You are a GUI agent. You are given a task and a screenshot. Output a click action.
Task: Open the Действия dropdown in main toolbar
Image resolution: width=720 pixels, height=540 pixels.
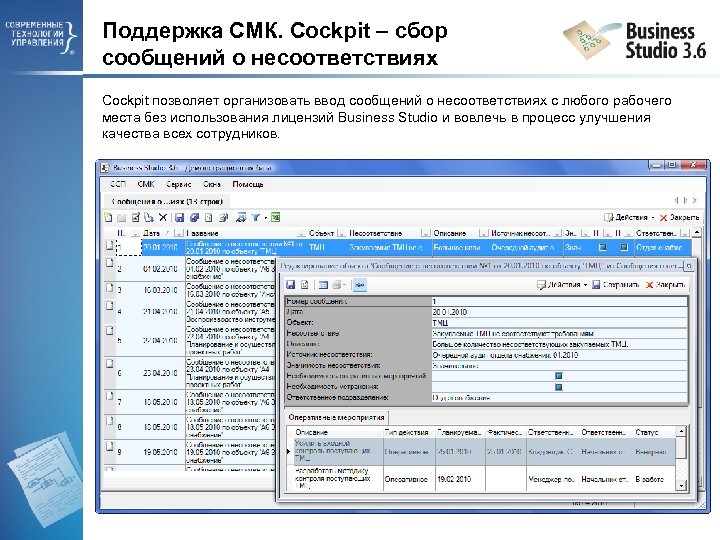653,218
